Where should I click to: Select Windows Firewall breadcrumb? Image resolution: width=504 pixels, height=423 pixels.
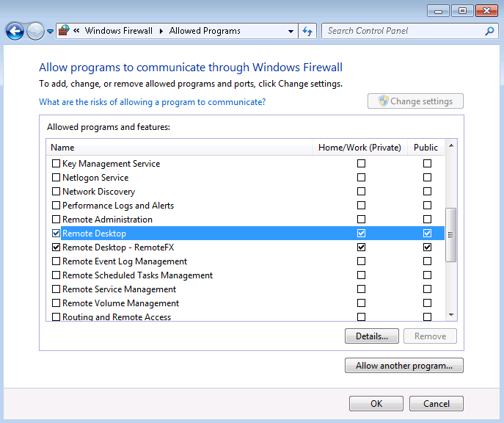click(119, 31)
